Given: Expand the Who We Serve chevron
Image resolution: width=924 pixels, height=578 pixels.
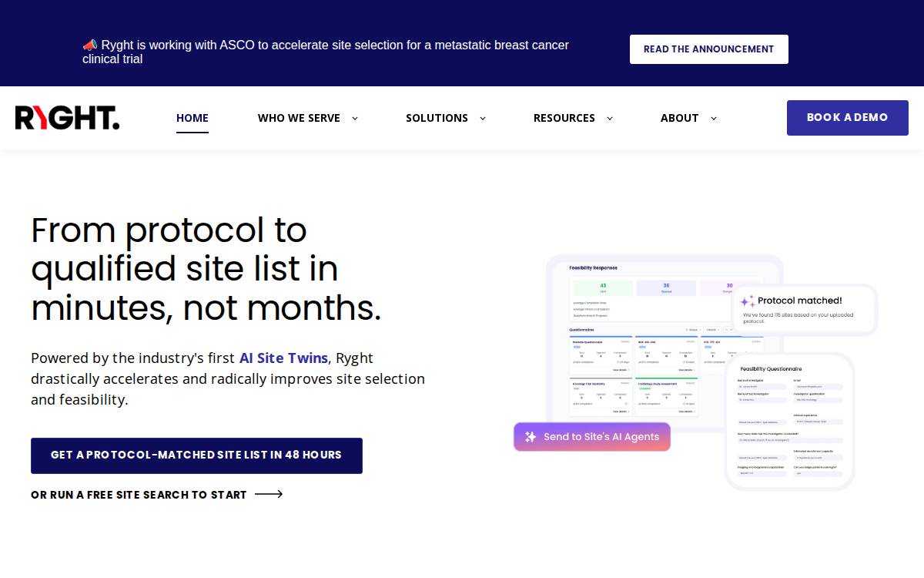Looking at the screenshot, I should [x=355, y=119].
